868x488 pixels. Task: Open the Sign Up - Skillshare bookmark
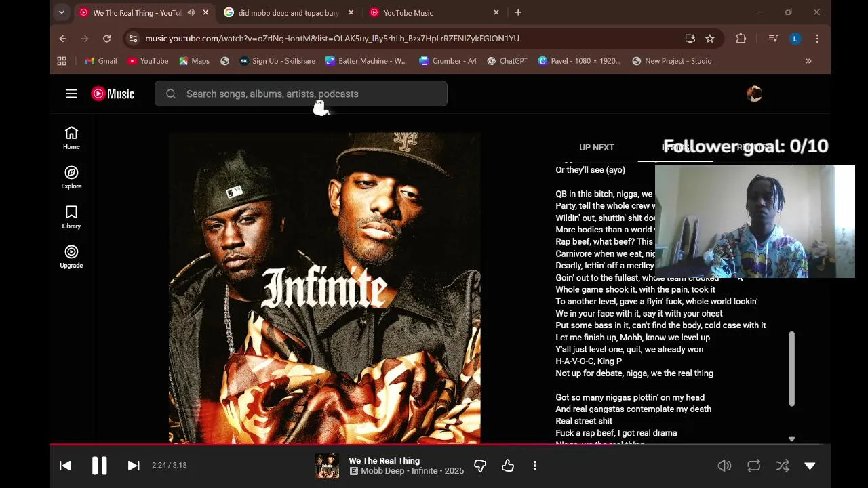click(277, 61)
